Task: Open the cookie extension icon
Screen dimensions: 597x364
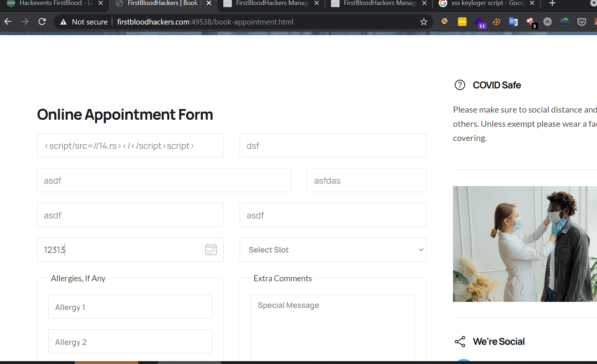Action: pos(496,22)
